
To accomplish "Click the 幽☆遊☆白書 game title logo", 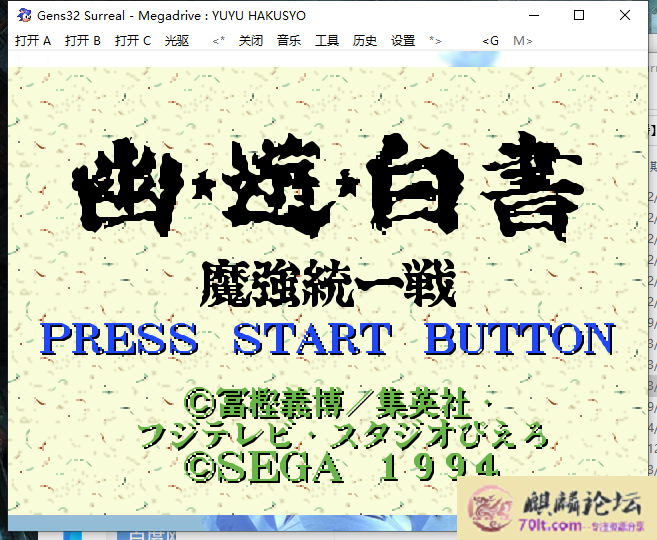I will (328, 187).
